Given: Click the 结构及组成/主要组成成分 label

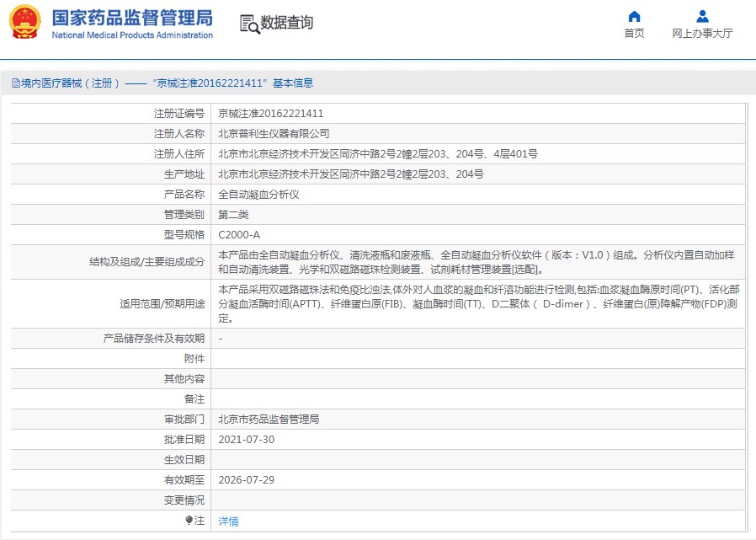Looking at the screenshot, I should click(x=147, y=262).
